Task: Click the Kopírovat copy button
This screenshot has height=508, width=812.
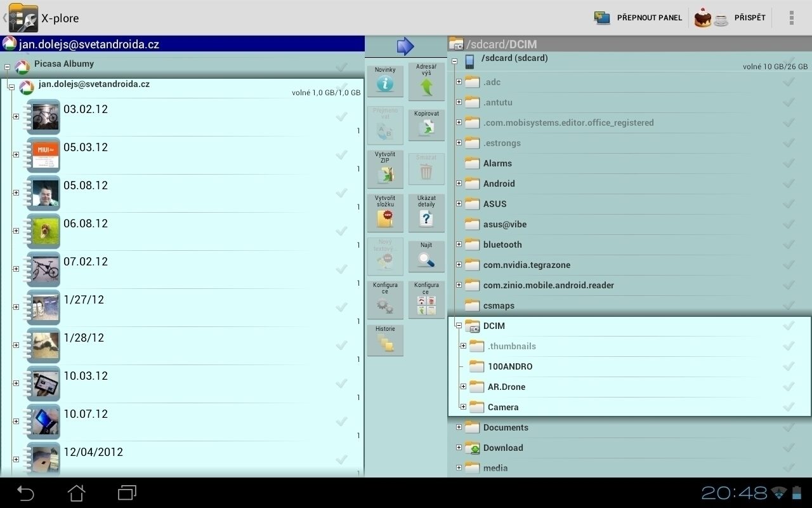Action: point(426,124)
